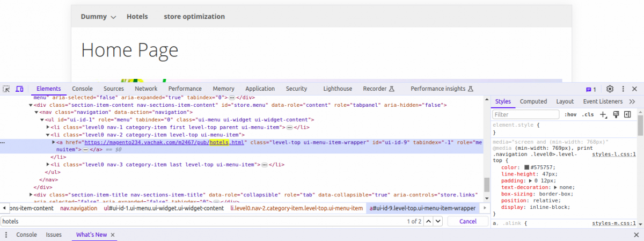Select the Layout sidebar tab
Viewport: 644px width, 241px height.
tap(565, 101)
